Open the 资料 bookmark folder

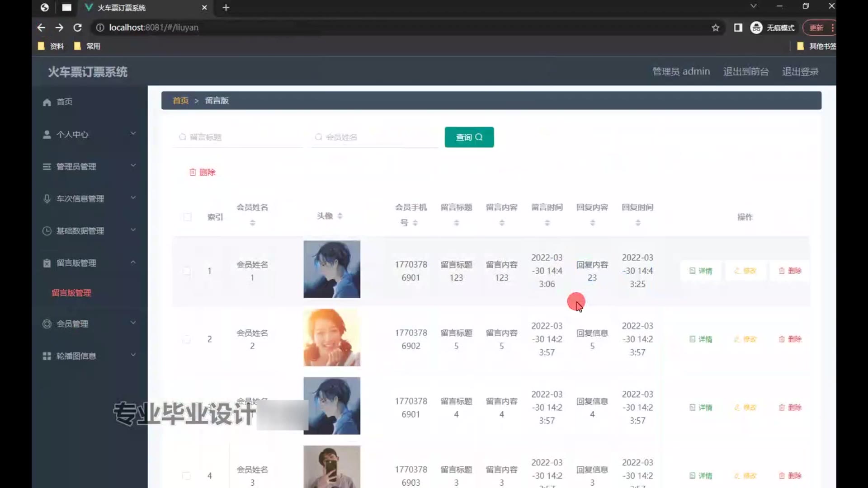(x=51, y=46)
